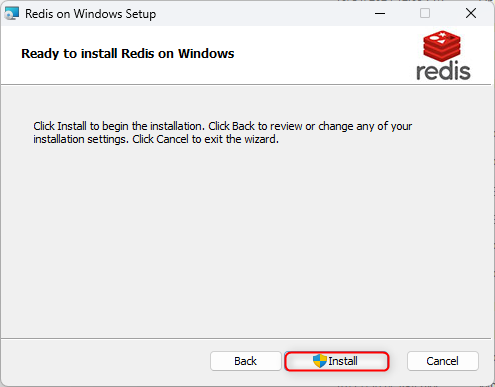
Task: Click the UAC shield icon on Install
Action: 320,361
